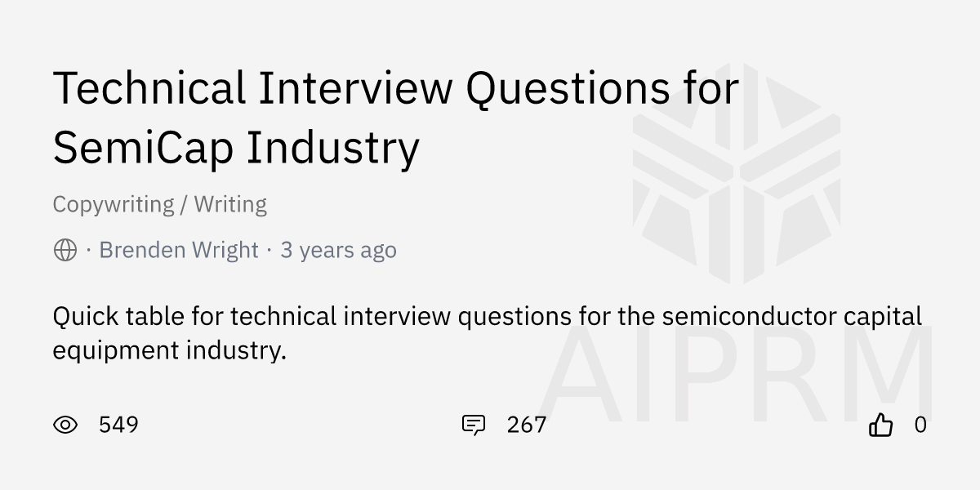Click the 0 likes count
The image size is (980, 490).
click(x=920, y=425)
